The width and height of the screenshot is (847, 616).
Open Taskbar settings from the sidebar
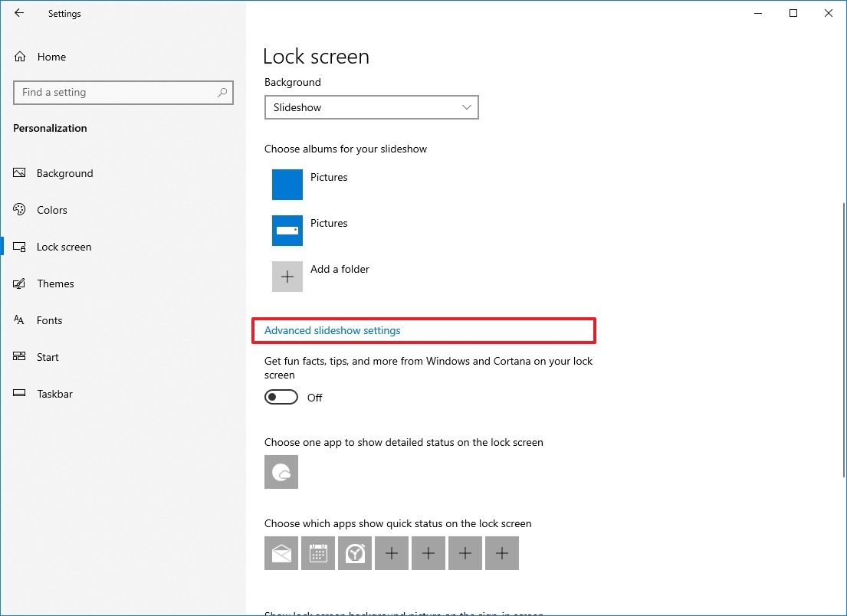[54, 394]
